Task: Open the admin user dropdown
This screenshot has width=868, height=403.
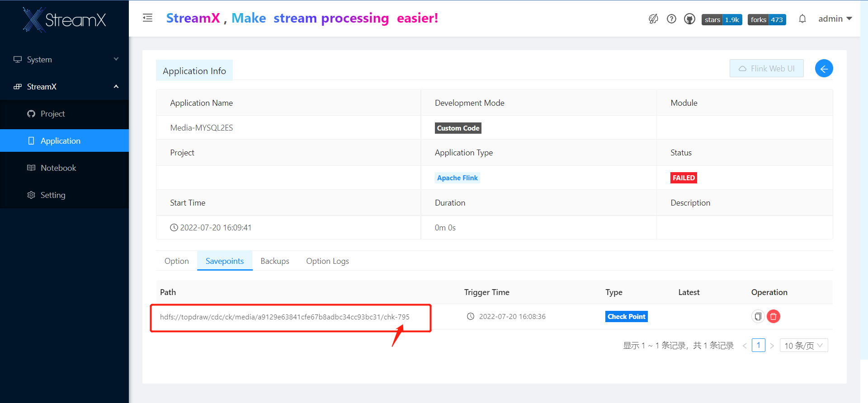Action: tap(835, 19)
